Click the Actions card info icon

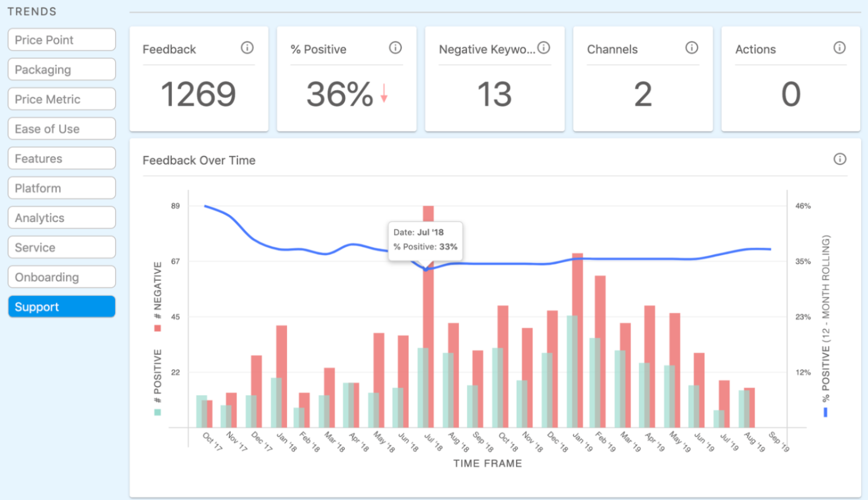839,48
